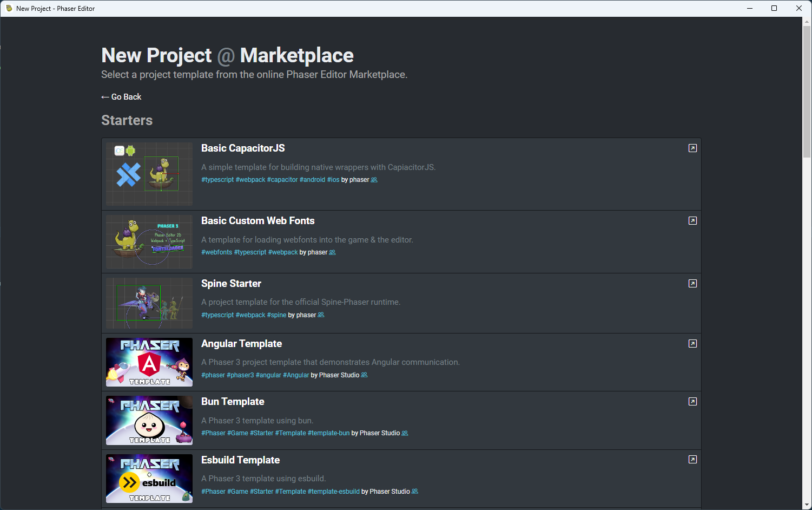Click author icon in Angular Template row

[364, 375]
